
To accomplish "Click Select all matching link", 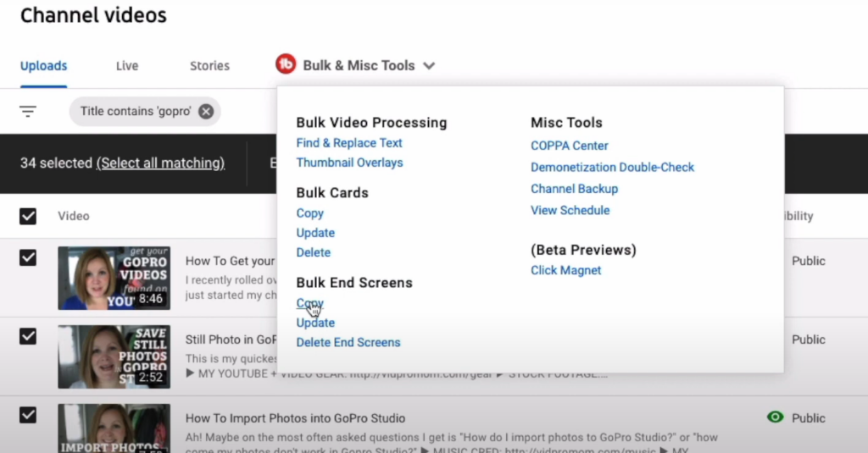I will click(160, 163).
